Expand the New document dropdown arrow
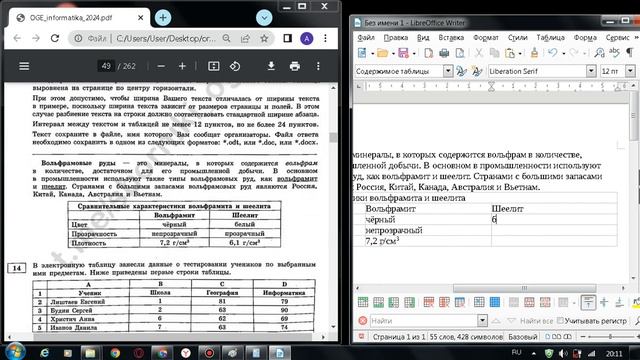 tap(372, 53)
